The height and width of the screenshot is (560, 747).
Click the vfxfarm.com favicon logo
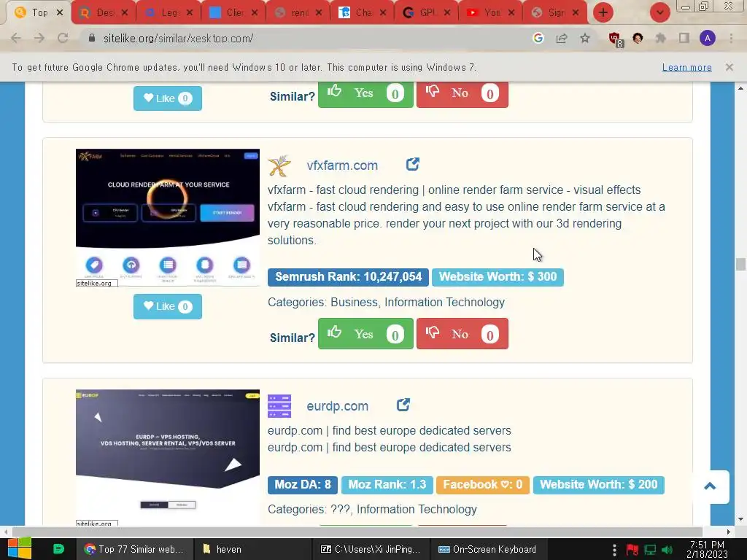(279, 166)
